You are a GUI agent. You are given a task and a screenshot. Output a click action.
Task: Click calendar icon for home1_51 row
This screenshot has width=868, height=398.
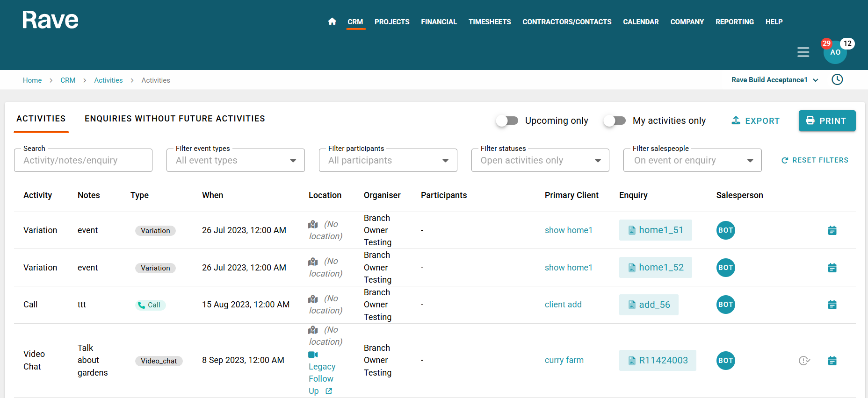832,230
